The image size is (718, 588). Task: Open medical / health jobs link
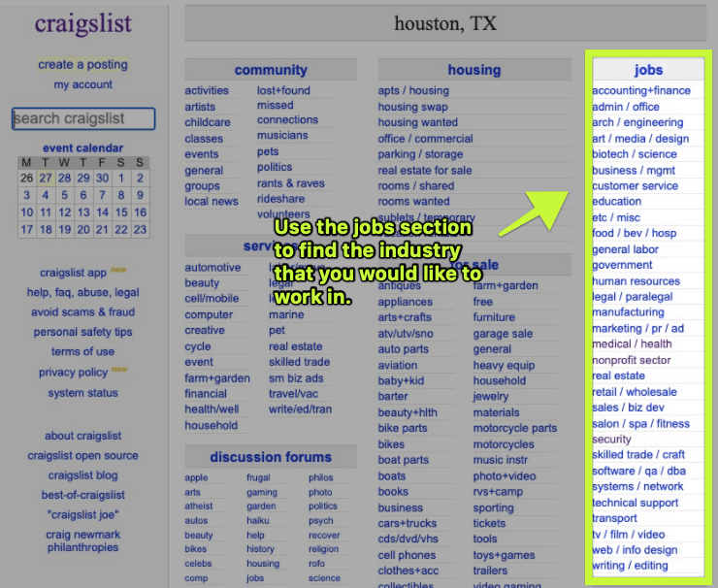[x=632, y=343]
